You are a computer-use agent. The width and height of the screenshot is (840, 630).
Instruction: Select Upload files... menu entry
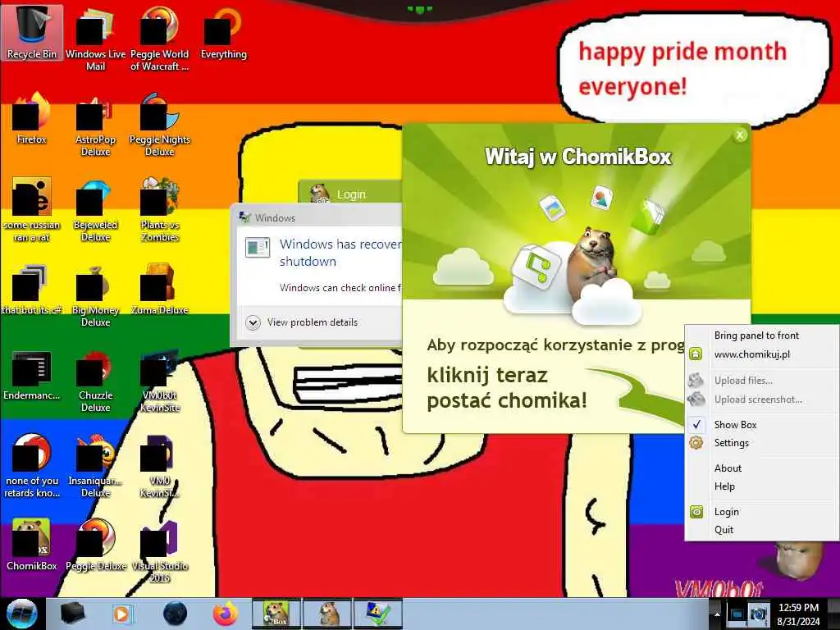pyautogui.click(x=761, y=381)
